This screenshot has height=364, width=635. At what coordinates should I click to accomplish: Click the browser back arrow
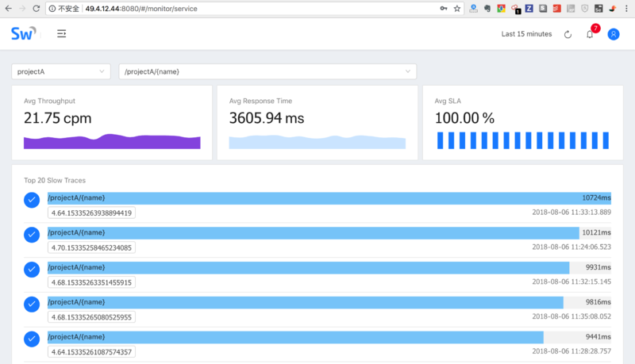8,9
